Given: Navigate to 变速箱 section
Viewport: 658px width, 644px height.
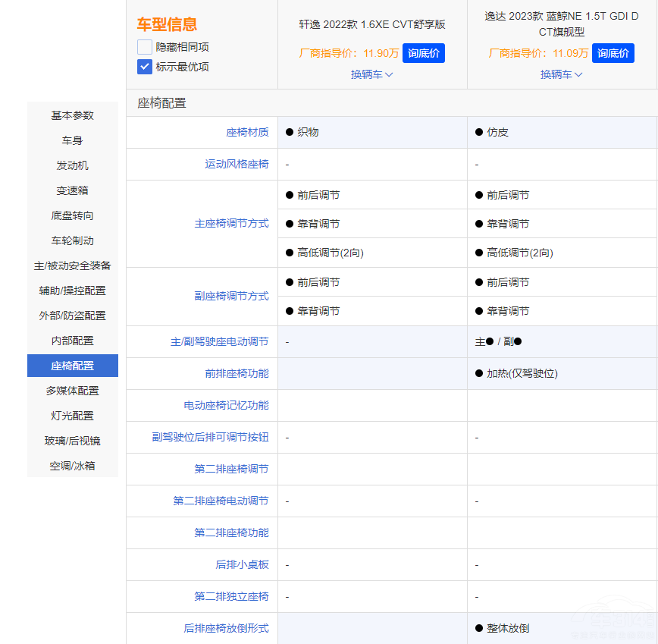Looking at the screenshot, I should 73,190.
